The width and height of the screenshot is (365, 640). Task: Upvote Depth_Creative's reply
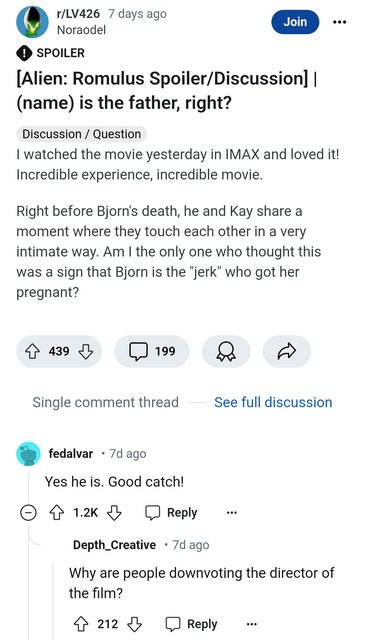click(80, 624)
